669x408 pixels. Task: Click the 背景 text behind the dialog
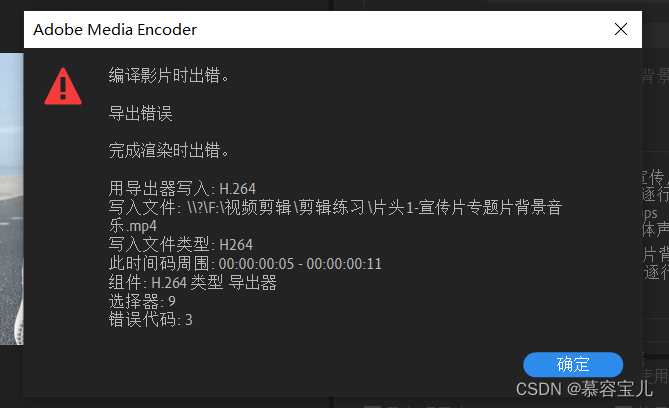click(x=655, y=76)
